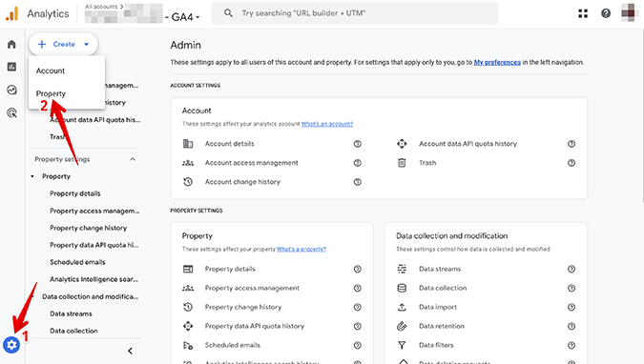Click the Trash bin icon
Viewport: 644px width, 364px height.
402,163
